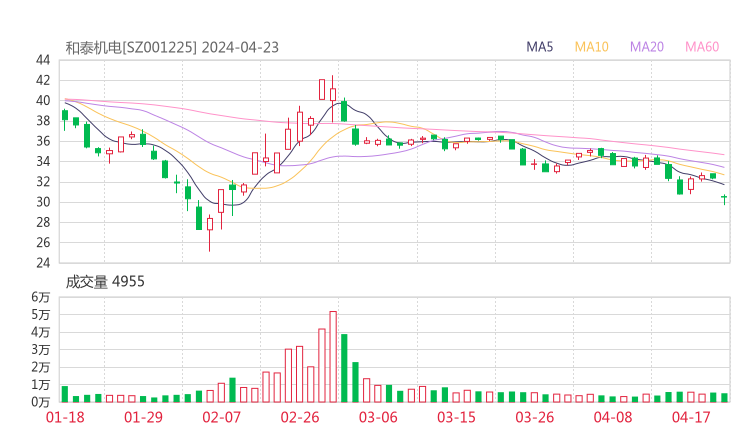Click the 34 price axis label
The width and height of the screenshot is (740, 440).
click(x=43, y=161)
